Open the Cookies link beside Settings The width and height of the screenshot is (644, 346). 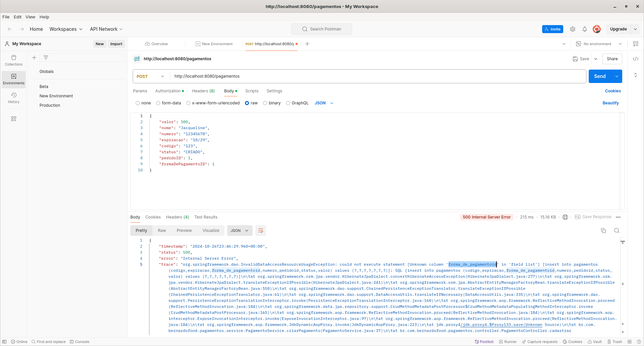coord(613,91)
